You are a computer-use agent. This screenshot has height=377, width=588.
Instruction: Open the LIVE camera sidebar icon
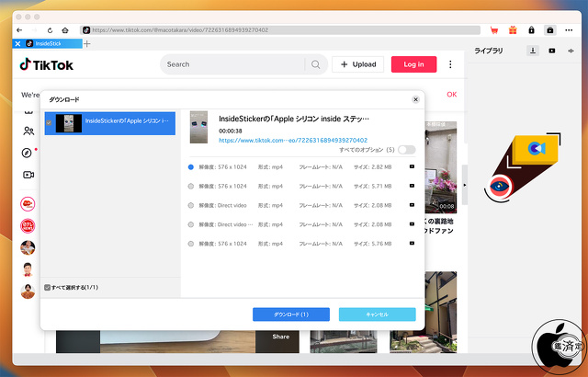point(28,175)
